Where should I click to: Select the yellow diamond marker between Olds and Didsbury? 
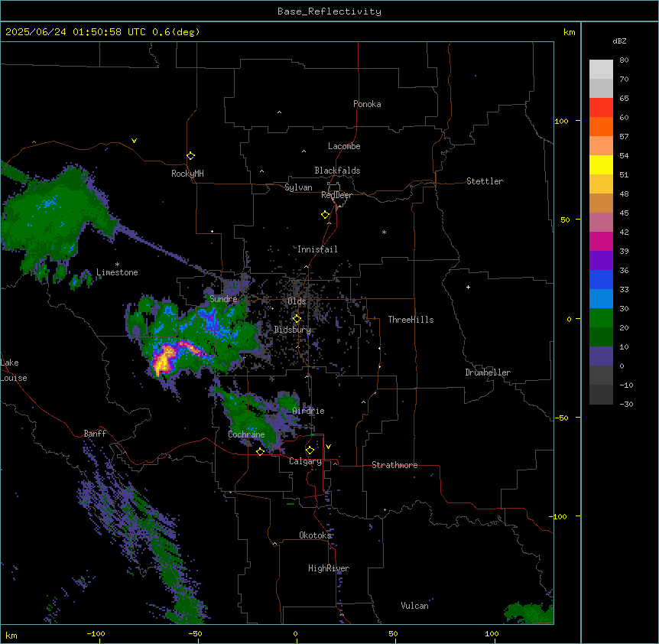point(297,319)
